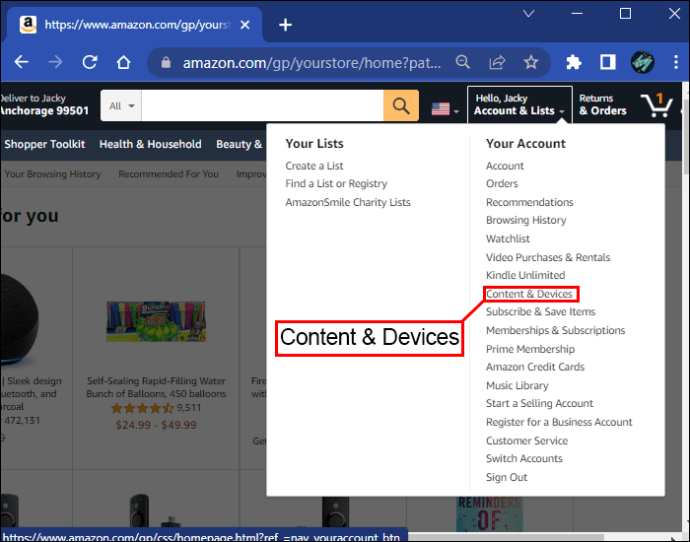Click the share page icon in address bar
The height and width of the screenshot is (542, 690).
(x=497, y=63)
